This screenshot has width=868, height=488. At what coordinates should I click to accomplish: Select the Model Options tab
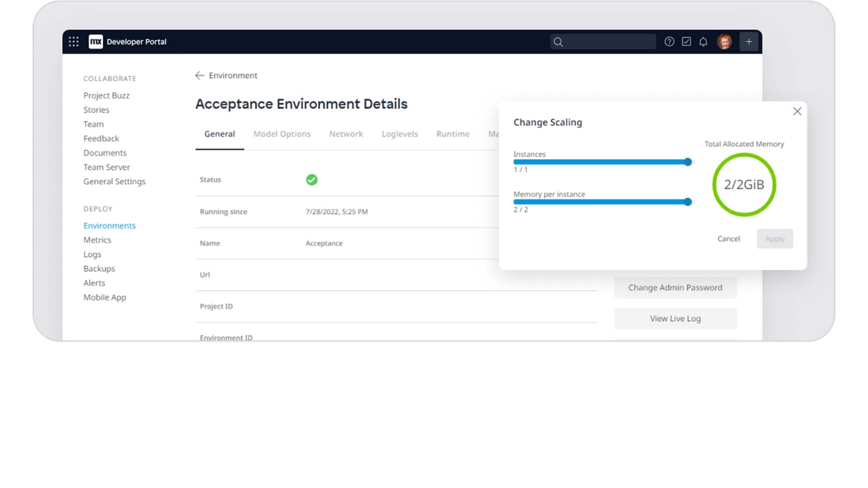(282, 133)
